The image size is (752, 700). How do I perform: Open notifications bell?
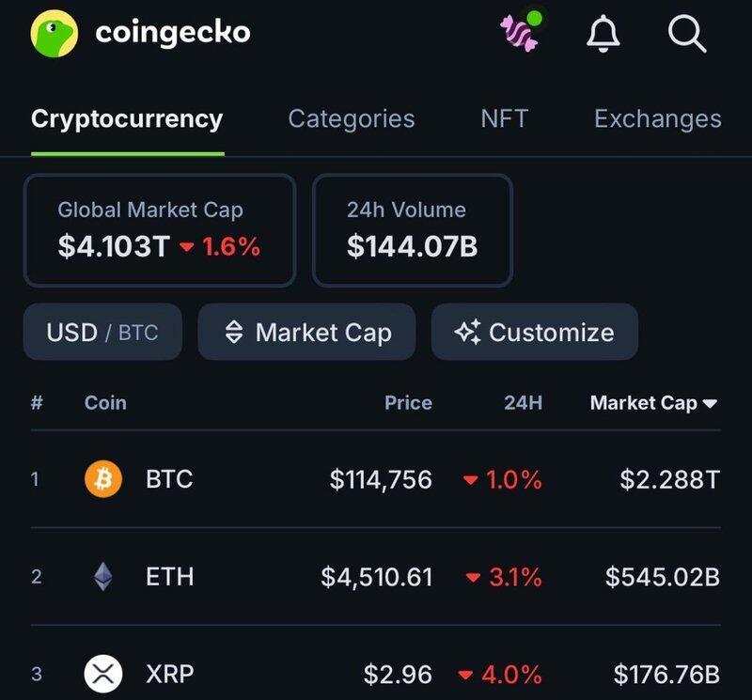pyautogui.click(x=603, y=33)
